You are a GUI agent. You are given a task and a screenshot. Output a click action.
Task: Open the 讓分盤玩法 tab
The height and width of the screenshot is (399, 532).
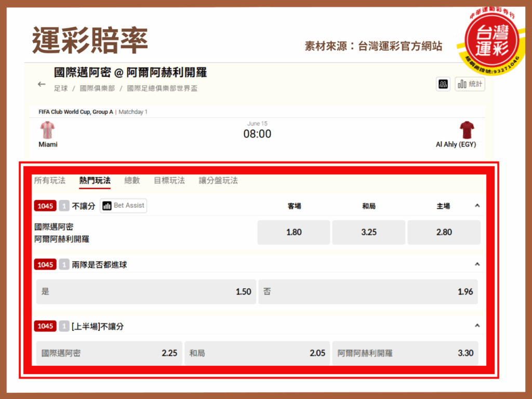(x=218, y=180)
